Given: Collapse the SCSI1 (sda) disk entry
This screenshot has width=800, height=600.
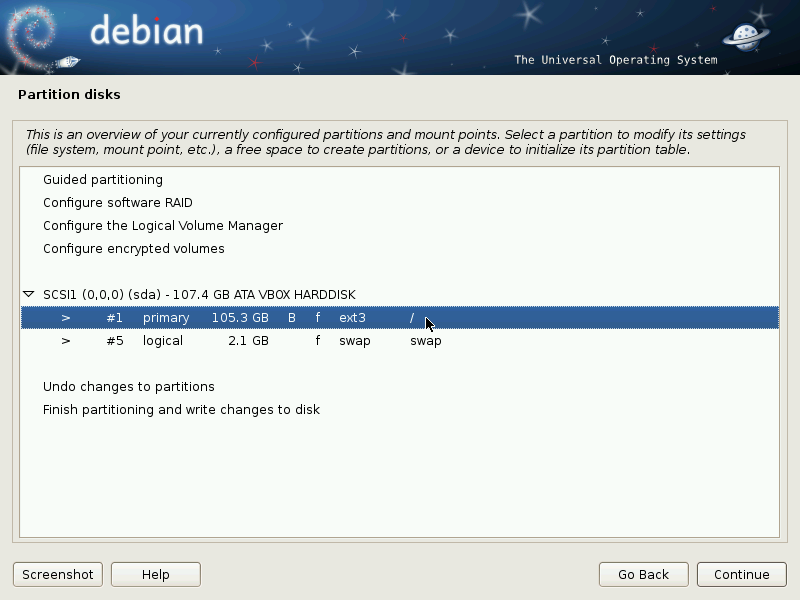Looking at the screenshot, I should tap(27, 294).
